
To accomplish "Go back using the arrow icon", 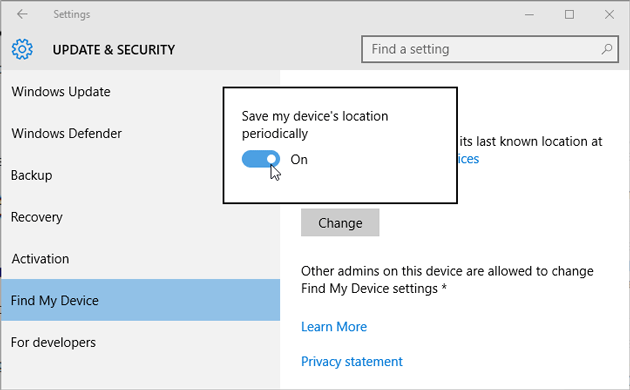I will pyautogui.click(x=22, y=14).
